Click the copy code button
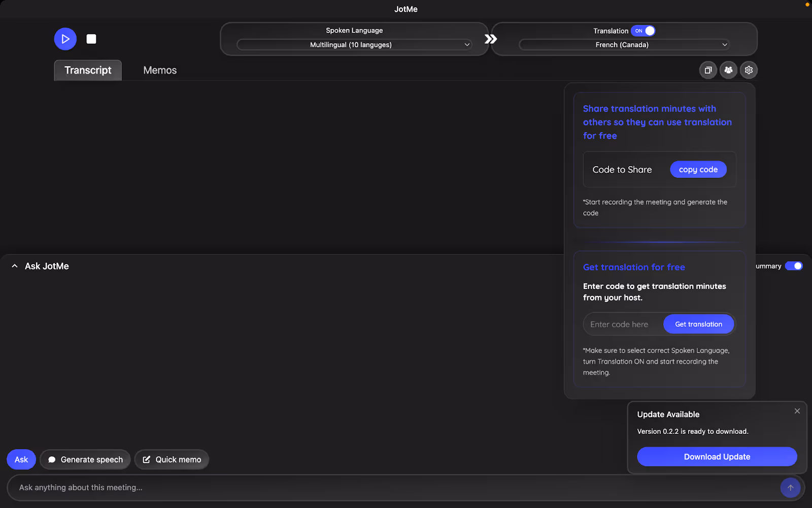 click(698, 169)
